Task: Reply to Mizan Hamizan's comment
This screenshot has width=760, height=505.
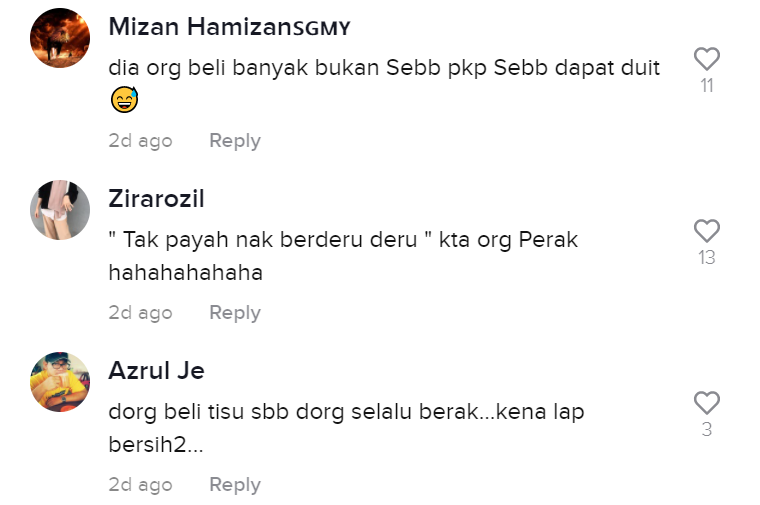Action: 235,141
